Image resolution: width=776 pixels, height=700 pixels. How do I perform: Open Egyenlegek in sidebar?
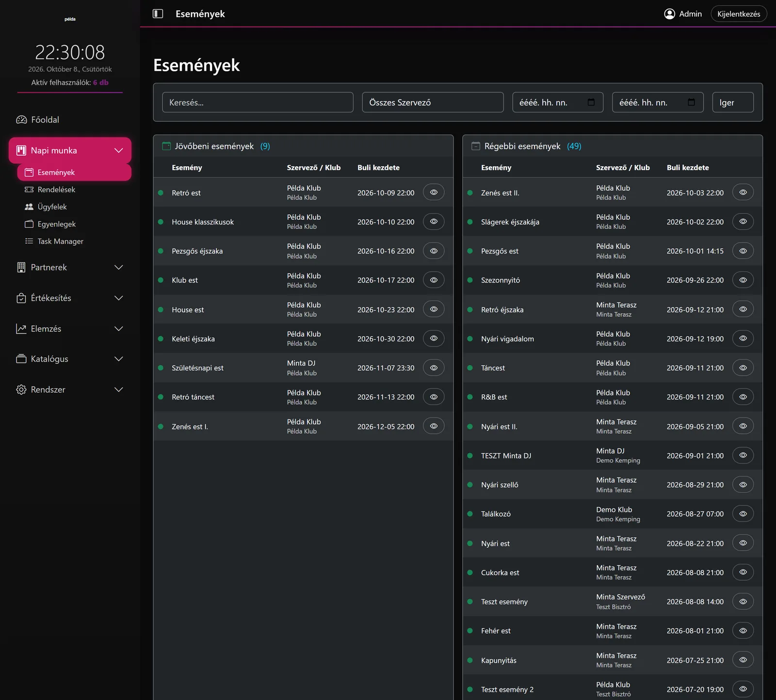(x=74, y=224)
